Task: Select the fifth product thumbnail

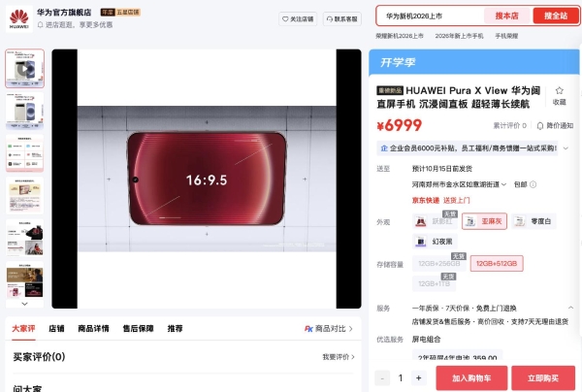Action: (24, 238)
